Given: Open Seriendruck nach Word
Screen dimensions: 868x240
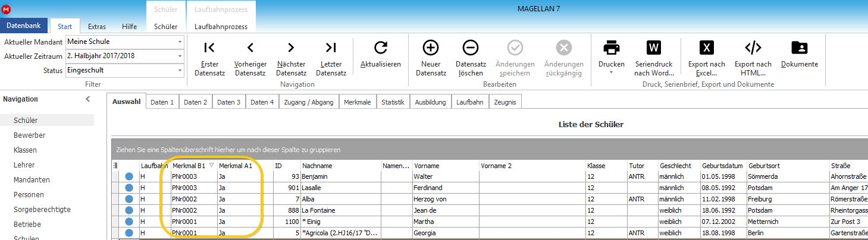Looking at the screenshot, I should tap(654, 58).
